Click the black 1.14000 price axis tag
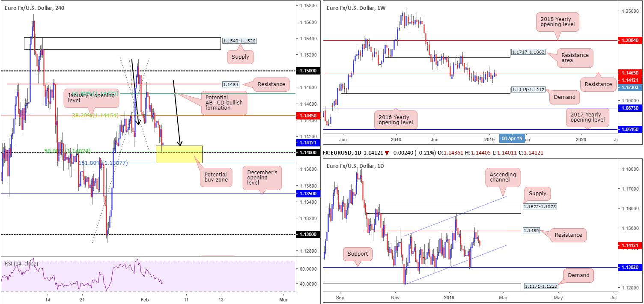Screen dimensions: 644x304 tap(309, 153)
